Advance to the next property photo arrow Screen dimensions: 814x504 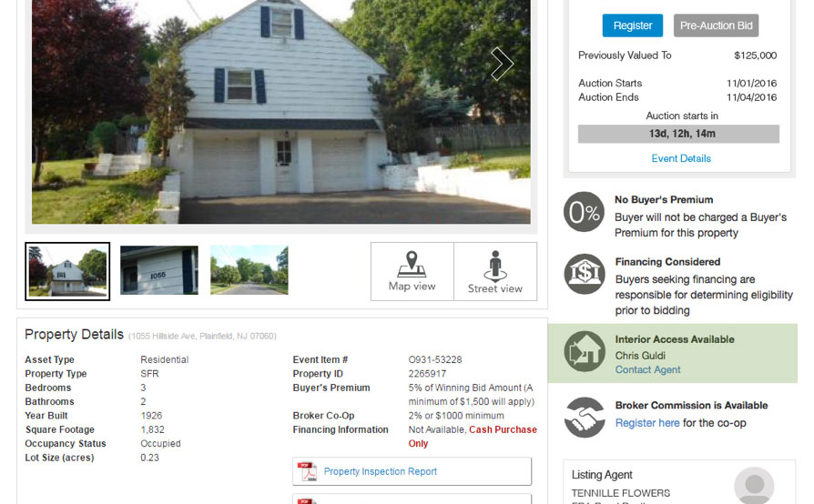tap(502, 65)
